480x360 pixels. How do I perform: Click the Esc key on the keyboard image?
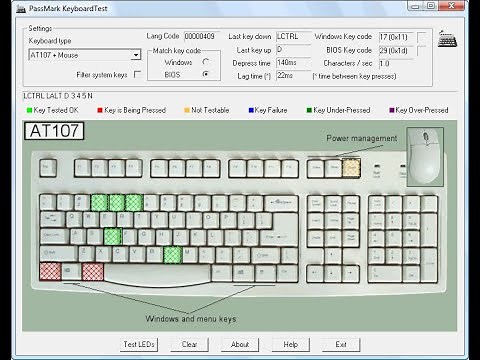[x=48, y=168]
